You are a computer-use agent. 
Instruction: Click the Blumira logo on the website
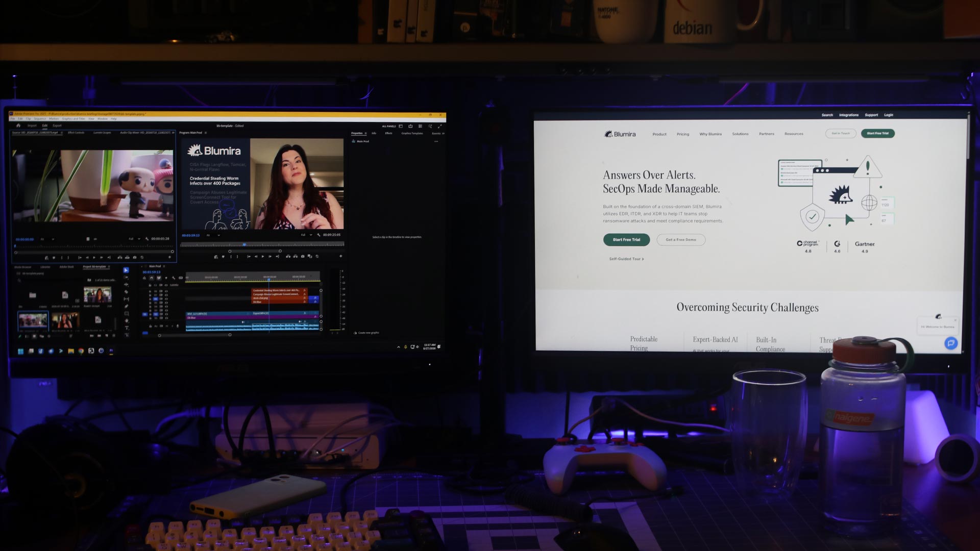click(620, 134)
